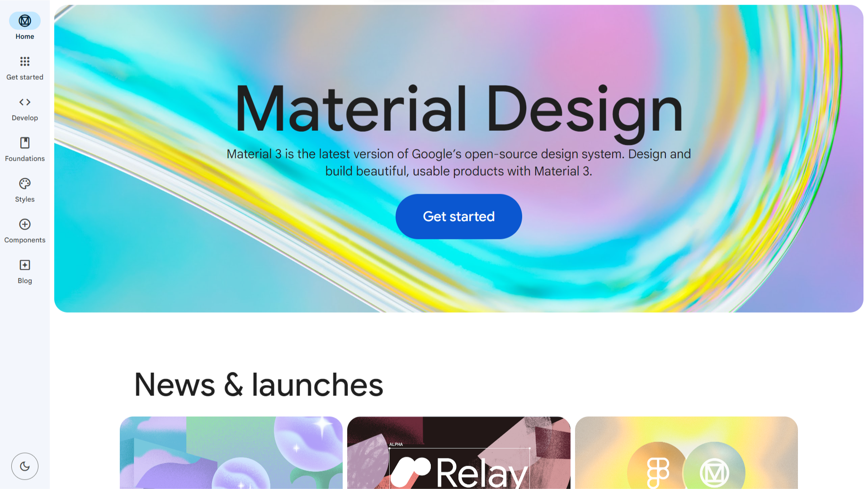868x489 pixels.
Task: Select the Styles palette icon
Action: (25, 184)
